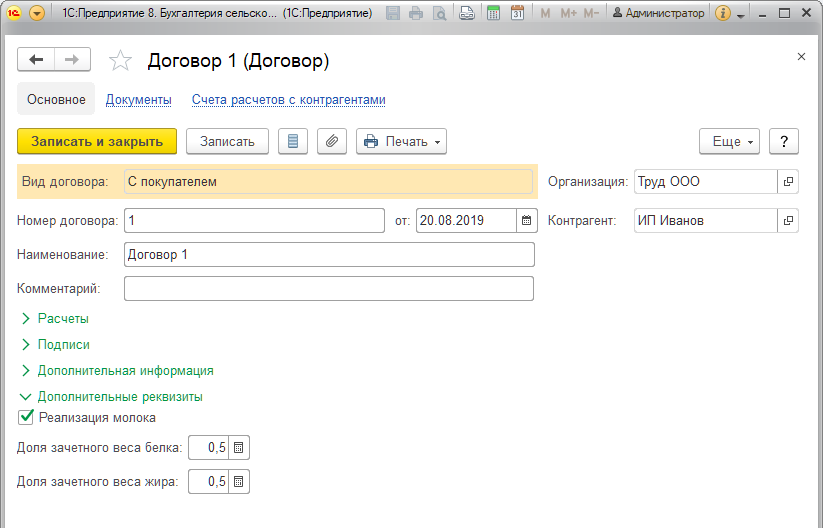Click the 1C application logo icon
This screenshot has width=823, height=528.
[14, 13]
